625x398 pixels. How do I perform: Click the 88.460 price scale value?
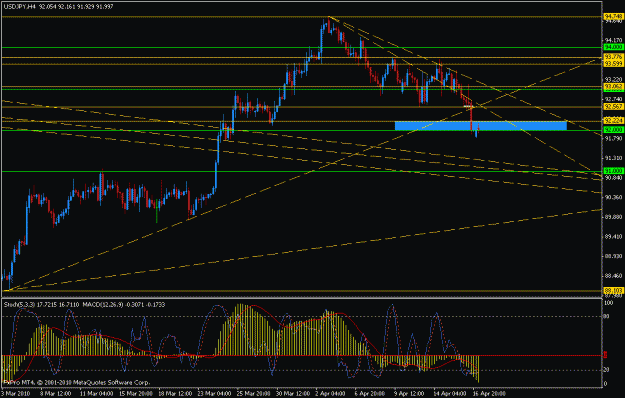(x=613, y=276)
